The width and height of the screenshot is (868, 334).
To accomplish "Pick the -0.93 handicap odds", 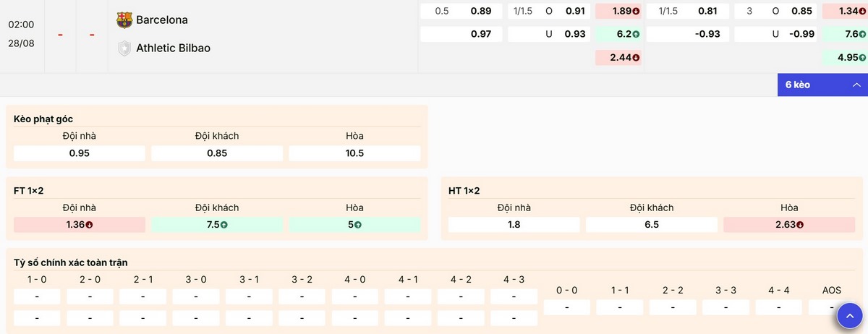I will pos(688,34).
